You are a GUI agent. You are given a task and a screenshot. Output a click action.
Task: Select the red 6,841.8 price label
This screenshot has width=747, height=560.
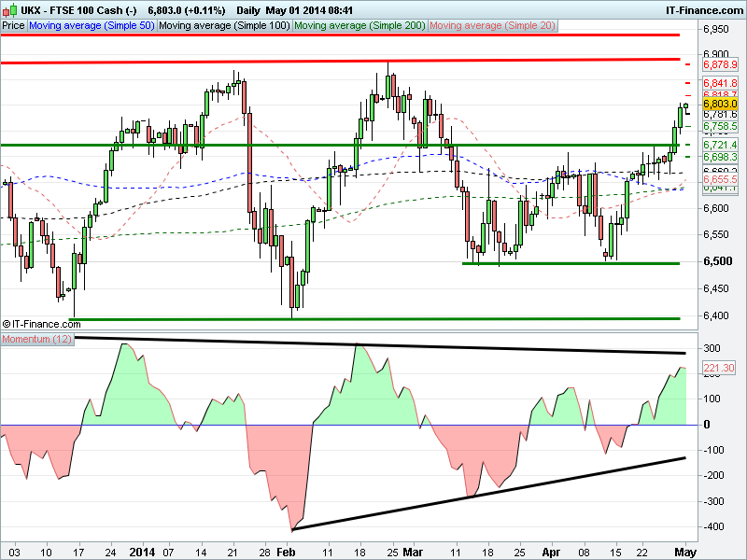click(720, 83)
